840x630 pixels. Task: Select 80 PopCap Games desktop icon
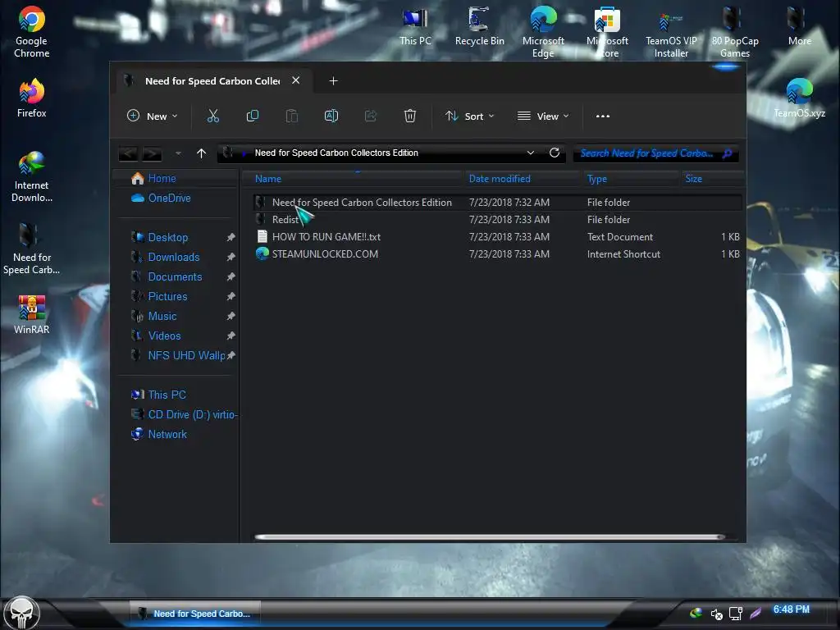tap(735, 32)
